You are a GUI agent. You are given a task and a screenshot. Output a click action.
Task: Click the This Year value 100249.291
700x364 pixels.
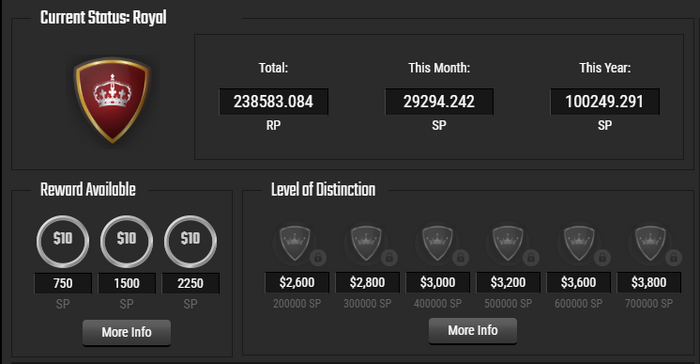(604, 102)
